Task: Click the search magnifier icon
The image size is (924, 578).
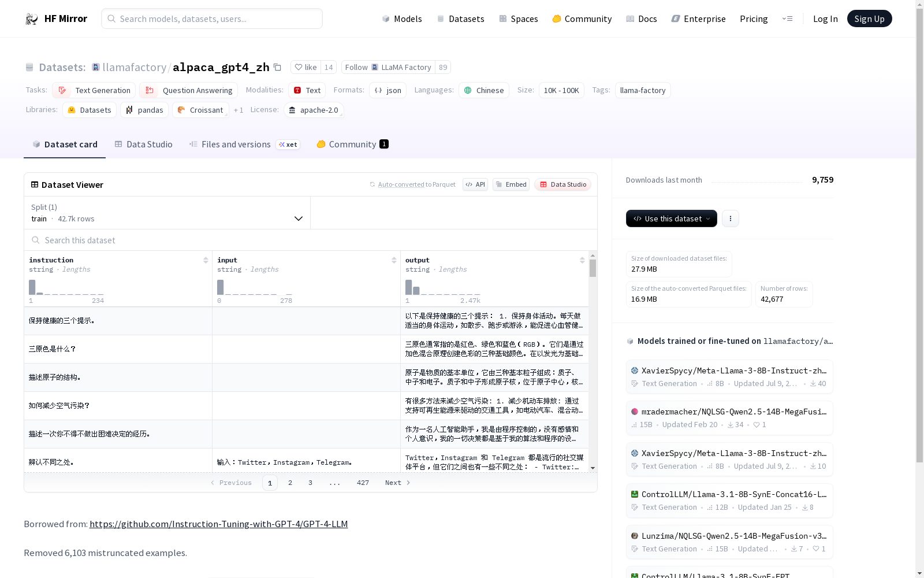Action: tap(111, 18)
